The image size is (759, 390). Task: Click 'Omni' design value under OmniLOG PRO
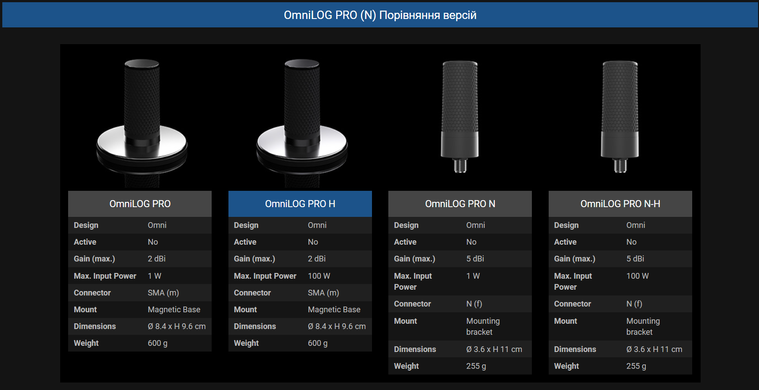tap(157, 225)
